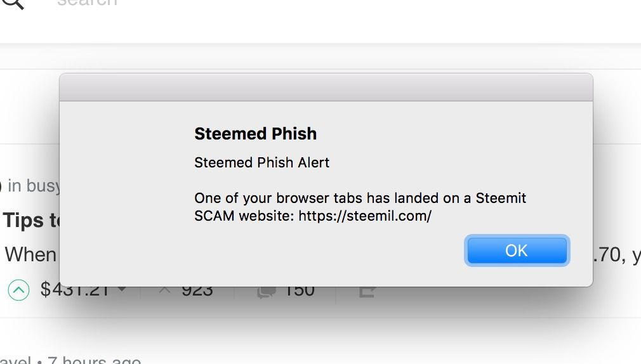
Task: Expand the $431.21 payout dropdown arrow
Action: (121, 289)
